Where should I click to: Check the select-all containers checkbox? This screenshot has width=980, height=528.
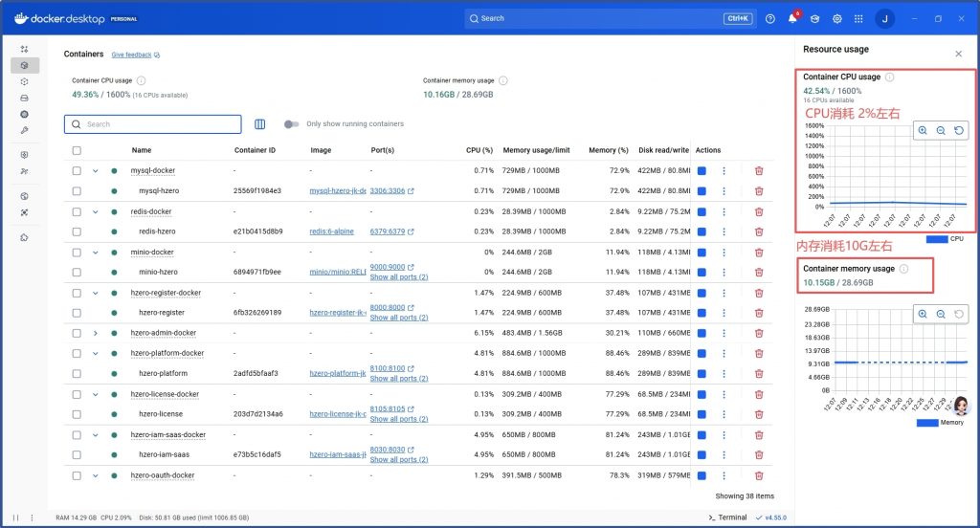click(77, 150)
